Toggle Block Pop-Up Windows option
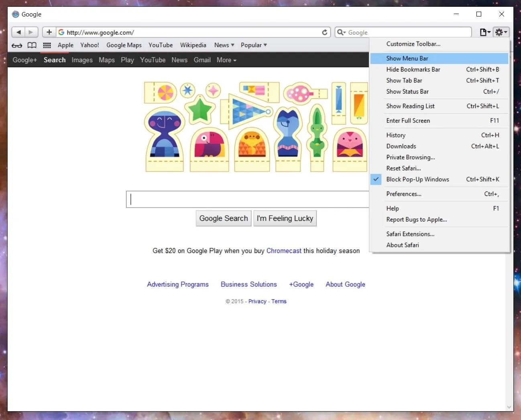 (440, 179)
